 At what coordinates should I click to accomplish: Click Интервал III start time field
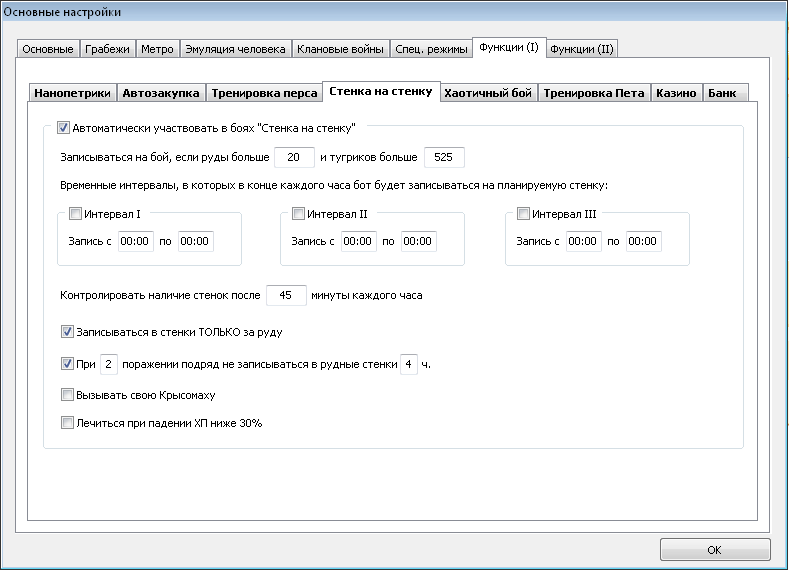584,241
